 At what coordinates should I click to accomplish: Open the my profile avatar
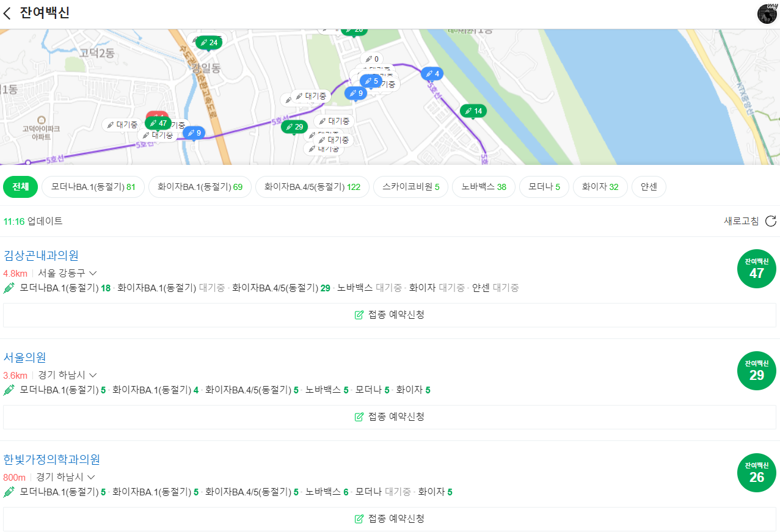point(767,13)
